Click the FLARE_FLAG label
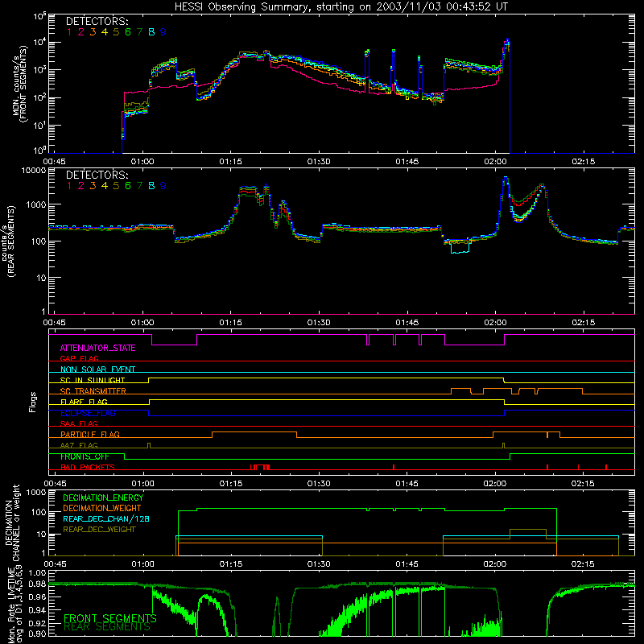Screen dimensions: 644x644 point(84,402)
